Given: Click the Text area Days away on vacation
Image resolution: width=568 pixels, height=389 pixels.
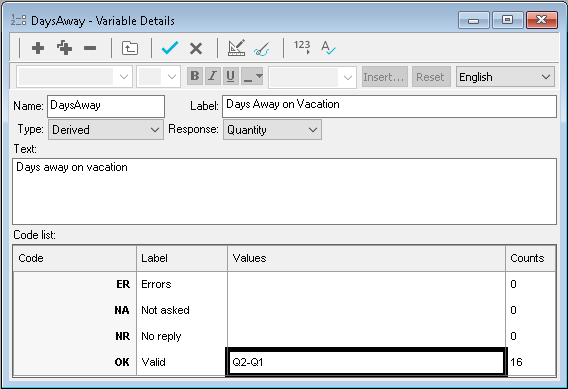Looking at the screenshot, I should click(284, 191).
